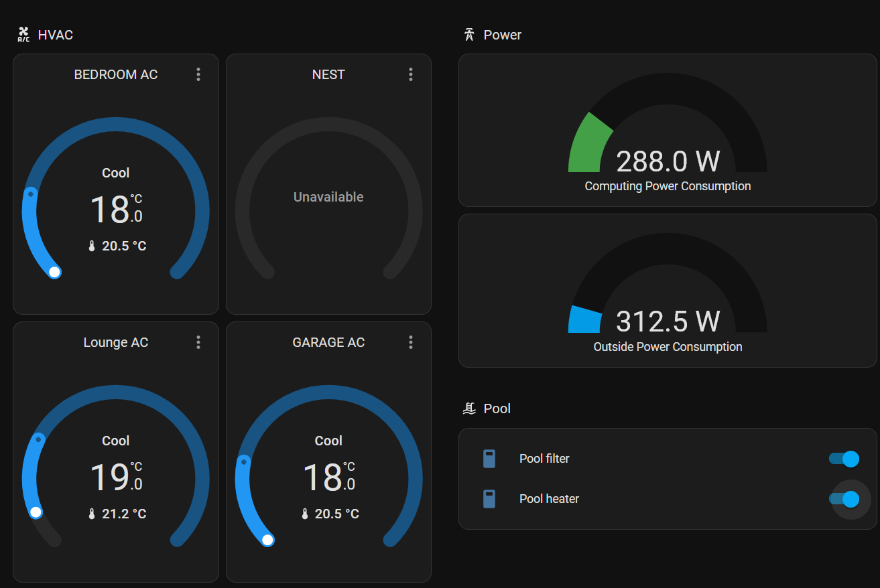The width and height of the screenshot is (880, 588).
Task: Click the Bedroom AC 18.0 setpoint value
Action: click(116, 208)
